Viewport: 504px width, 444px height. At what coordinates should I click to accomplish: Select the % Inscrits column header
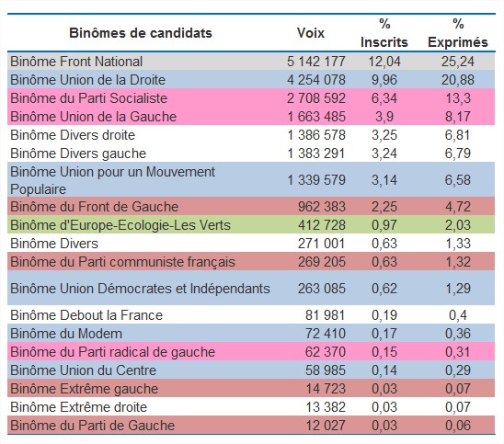[384, 33]
